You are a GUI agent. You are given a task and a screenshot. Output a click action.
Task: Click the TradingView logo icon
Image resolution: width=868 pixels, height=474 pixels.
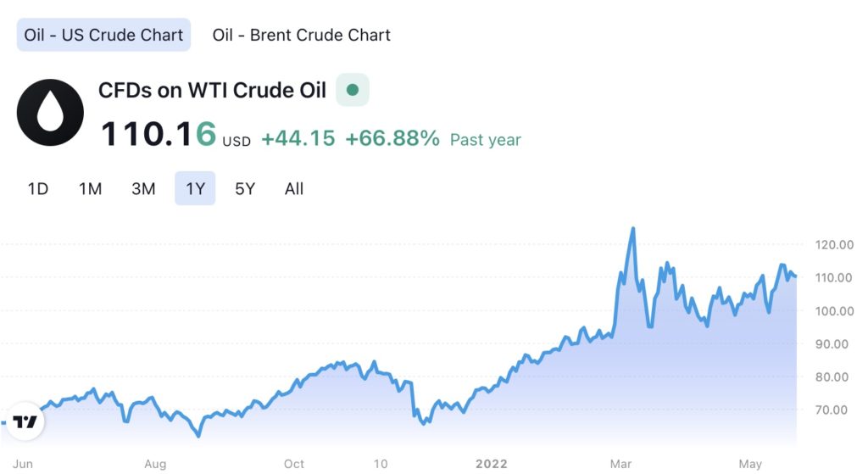(x=26, y=421)
